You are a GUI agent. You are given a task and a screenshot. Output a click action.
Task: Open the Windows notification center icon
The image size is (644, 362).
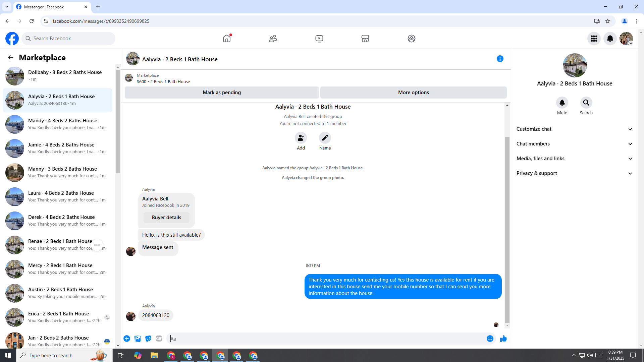633,355
